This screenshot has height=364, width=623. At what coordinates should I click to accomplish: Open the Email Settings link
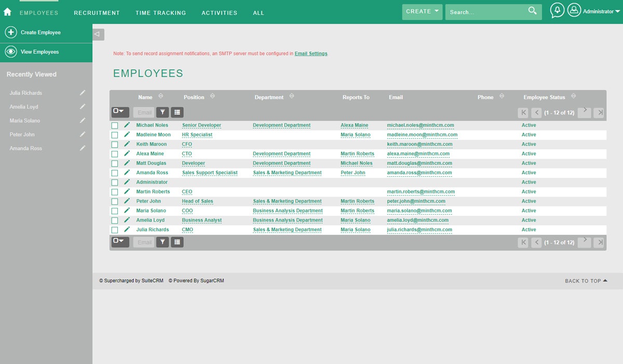[311, 53]
